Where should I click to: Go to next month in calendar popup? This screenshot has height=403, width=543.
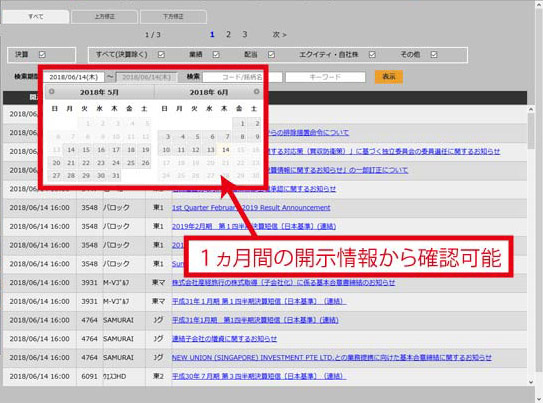(x=256, y=92)
